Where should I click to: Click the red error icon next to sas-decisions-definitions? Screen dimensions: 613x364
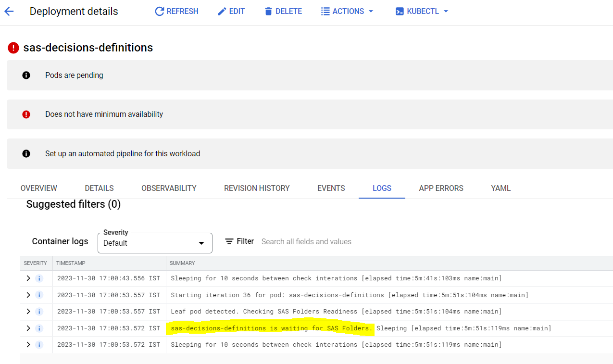[x=13, y=48]
